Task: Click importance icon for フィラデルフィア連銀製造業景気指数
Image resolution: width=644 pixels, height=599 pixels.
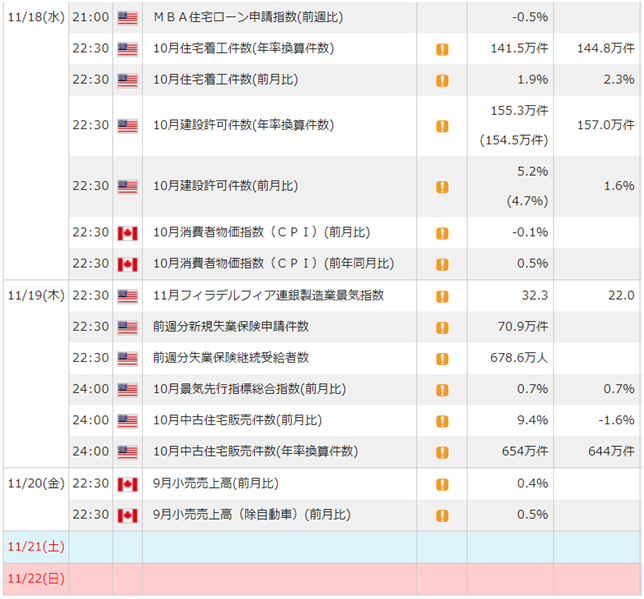Action: pyautogui.click(x=442, y=297)
